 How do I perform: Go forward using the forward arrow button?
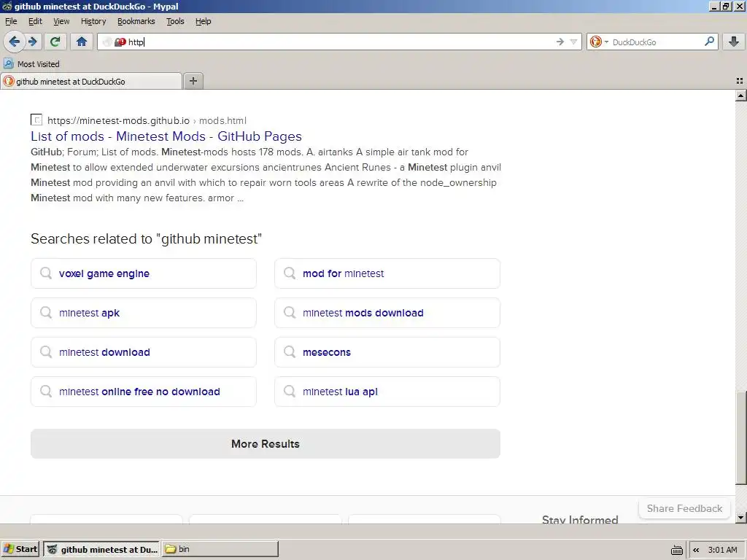pos(33,42)
